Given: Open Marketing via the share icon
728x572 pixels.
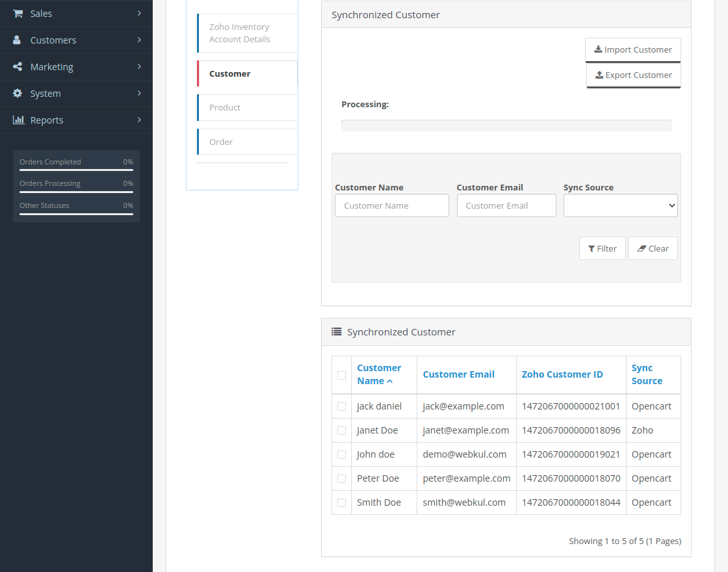Looking at the screenshot, I should click(x=18, y=66).
